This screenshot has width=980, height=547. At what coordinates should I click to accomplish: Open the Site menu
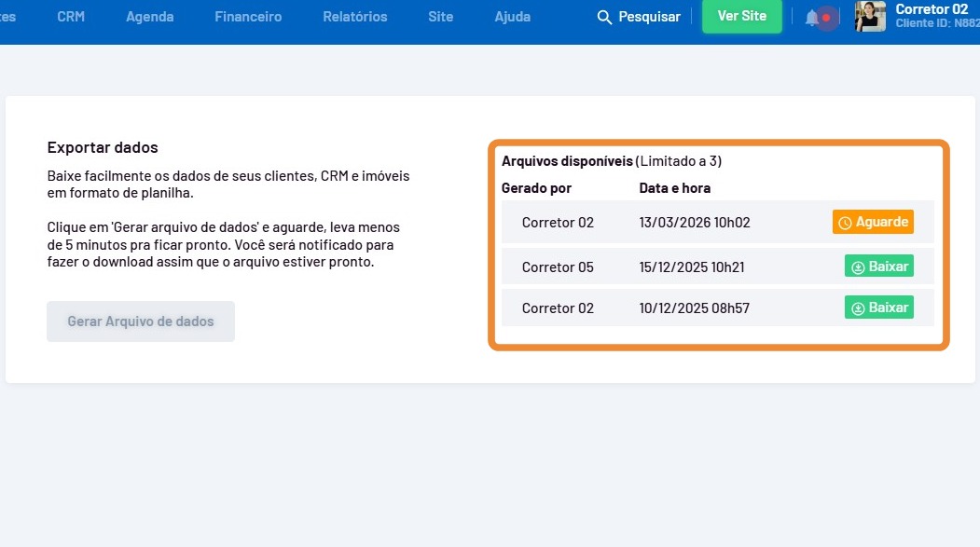click(x=440, y=17)
